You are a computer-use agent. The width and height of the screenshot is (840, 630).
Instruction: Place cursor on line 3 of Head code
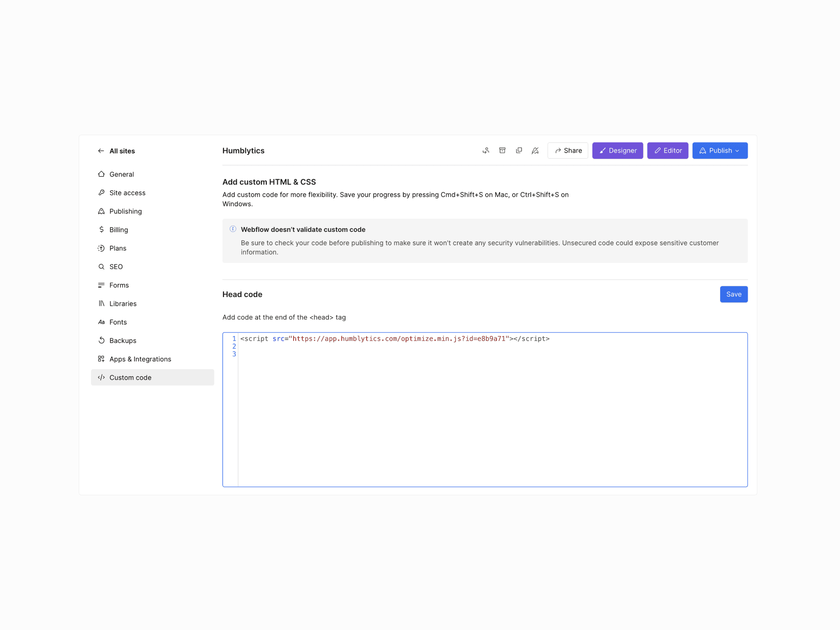tap(492, 354)
